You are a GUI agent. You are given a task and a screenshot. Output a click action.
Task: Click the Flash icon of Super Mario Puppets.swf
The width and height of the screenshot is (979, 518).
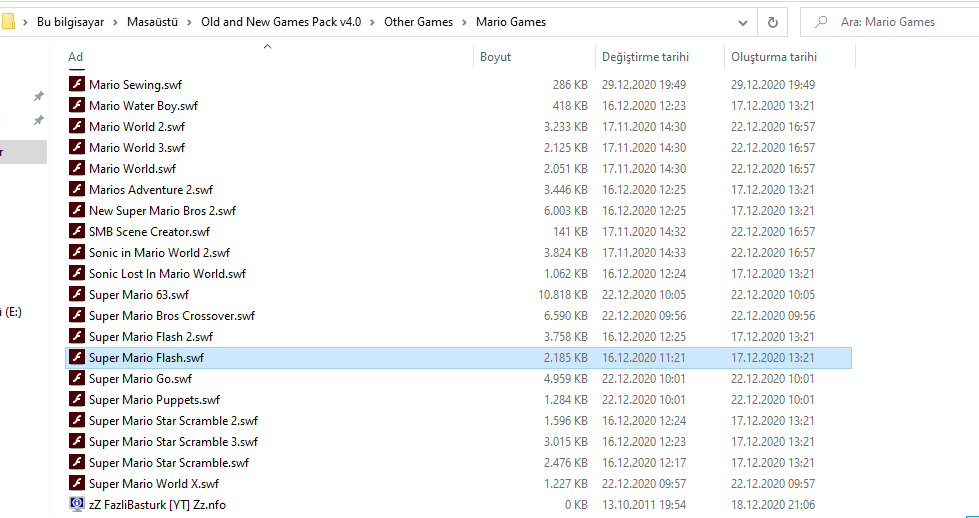click(x=77, y=399)
